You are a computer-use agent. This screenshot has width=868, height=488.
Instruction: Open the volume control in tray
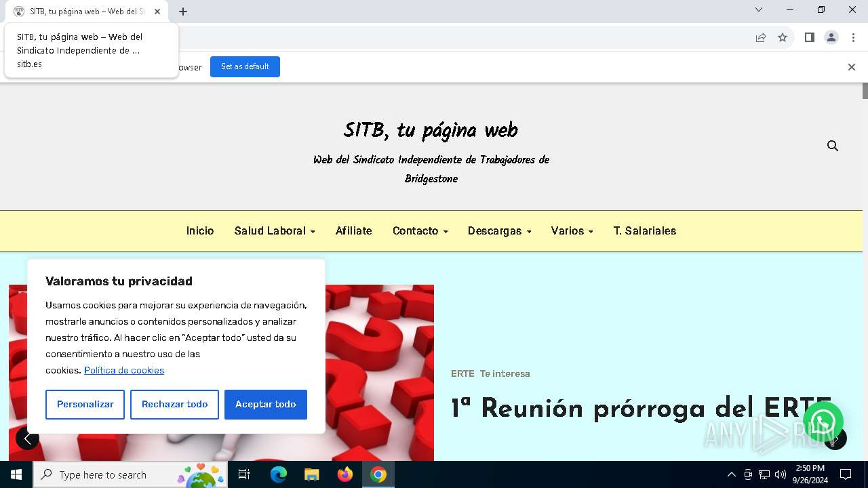click(781, 474)
